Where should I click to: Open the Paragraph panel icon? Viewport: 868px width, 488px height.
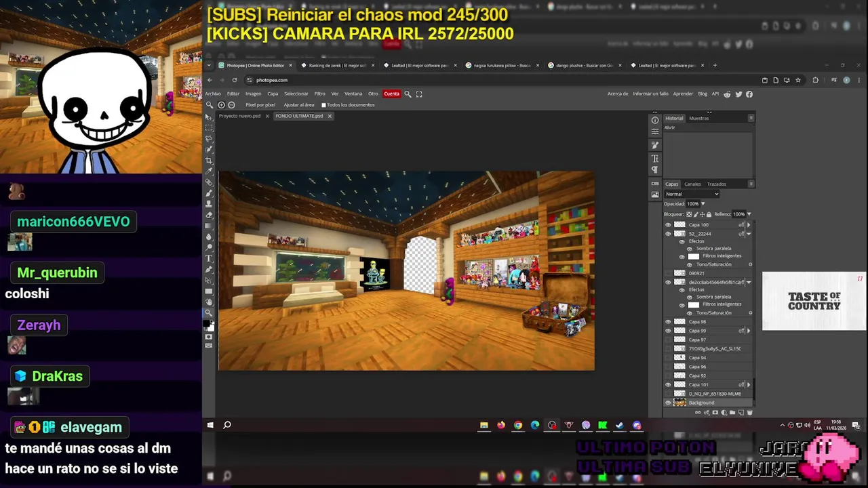655,169
